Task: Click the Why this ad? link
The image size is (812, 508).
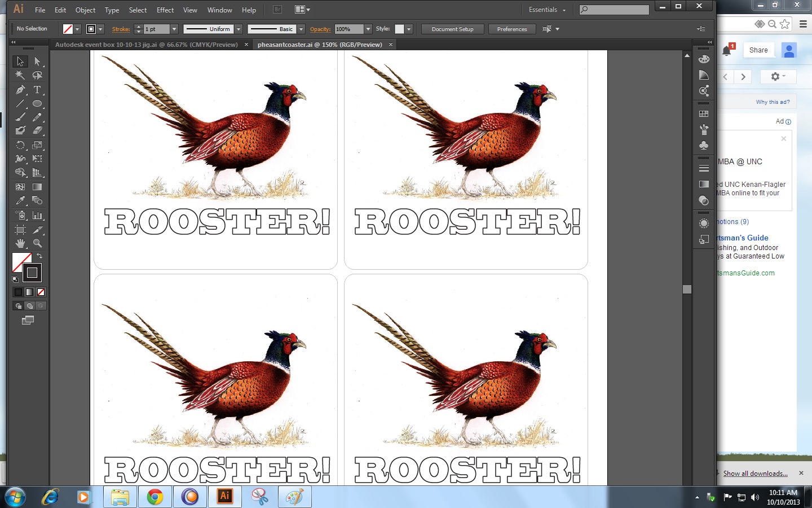Action: point(773,102)
